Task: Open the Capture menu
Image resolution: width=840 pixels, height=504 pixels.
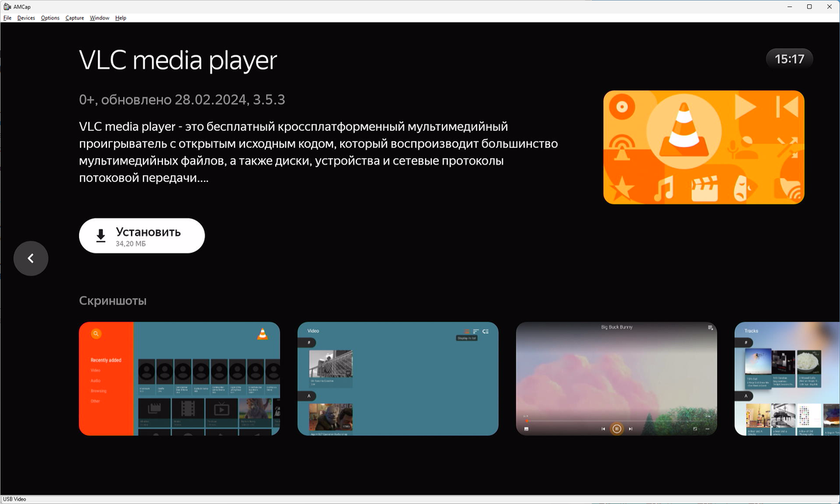Action: coord(75,17)
